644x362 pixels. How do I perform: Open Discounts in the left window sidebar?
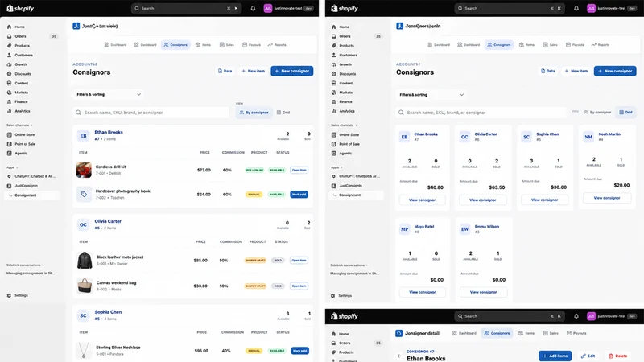(x=23, y=74)
